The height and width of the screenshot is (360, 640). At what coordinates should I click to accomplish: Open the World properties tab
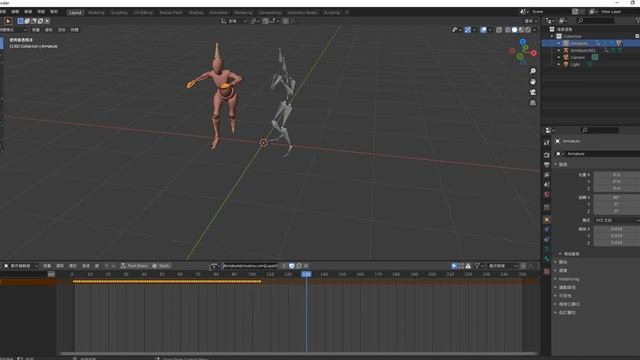pos(547,195)
